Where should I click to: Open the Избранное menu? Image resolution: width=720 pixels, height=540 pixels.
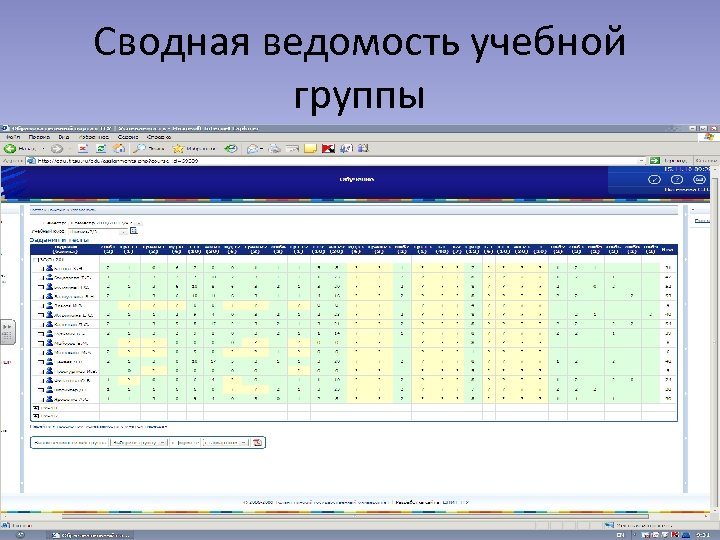point(94,137)
